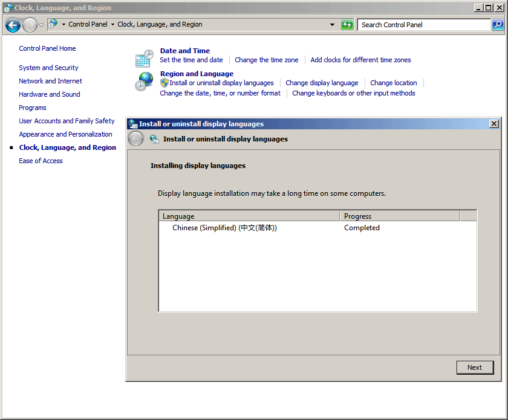This screenshot has height=420, width=508.
Task: Click in the Search Control Panel field
Action: pos(423,25)
